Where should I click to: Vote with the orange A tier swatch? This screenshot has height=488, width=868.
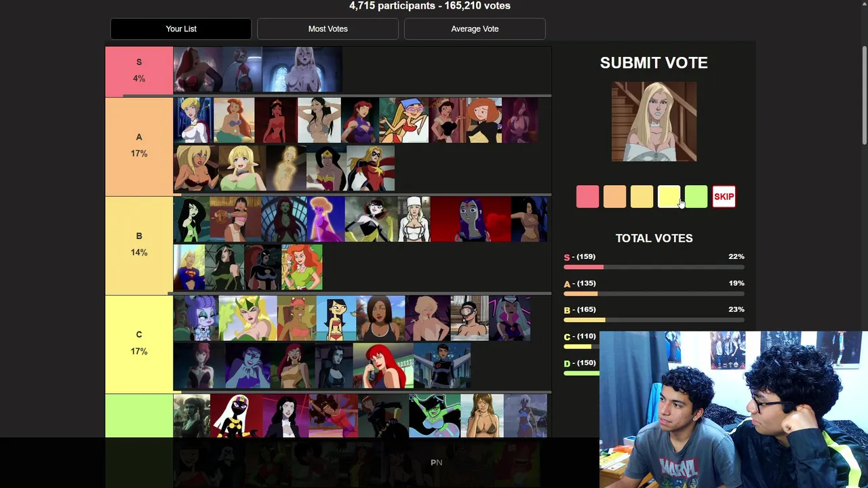pos(615,197)
